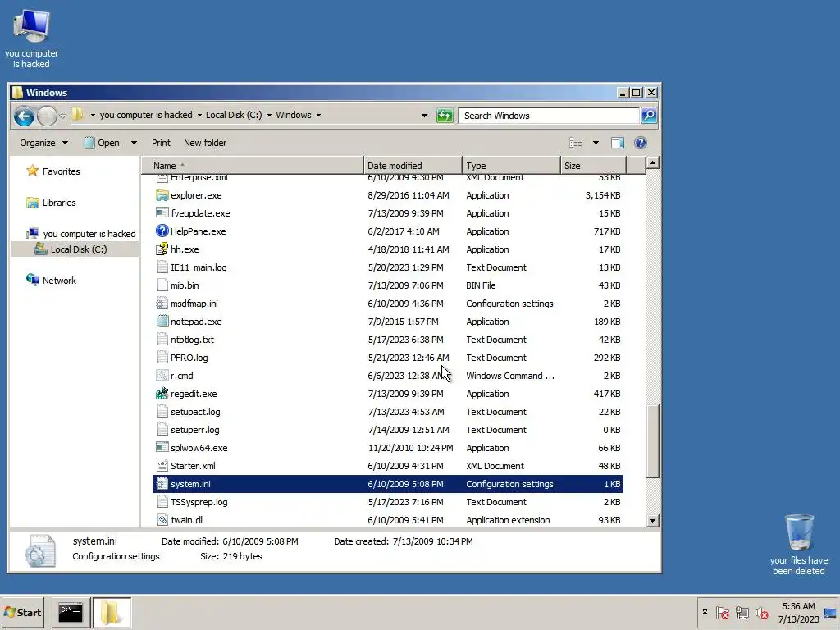Click the Print toolbar button

(161, 143)
